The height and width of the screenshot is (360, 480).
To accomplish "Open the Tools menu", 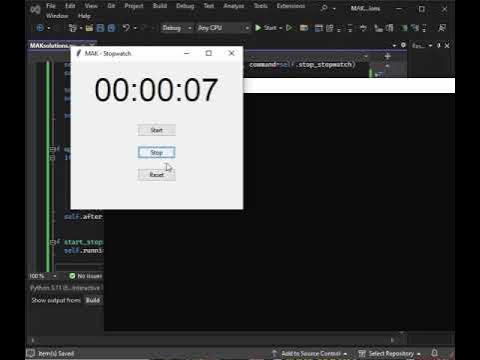I will click(260, 6).
